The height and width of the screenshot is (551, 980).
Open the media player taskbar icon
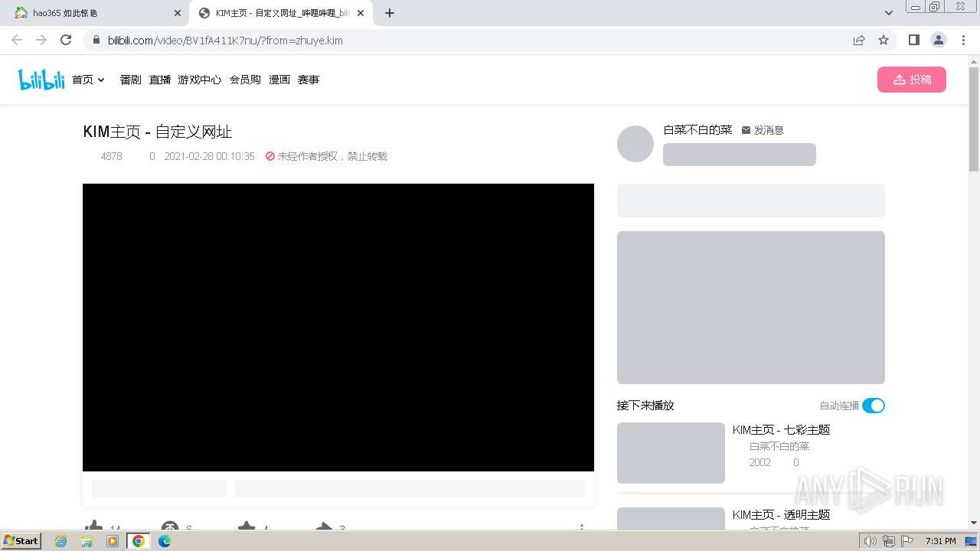click(113, 541)
